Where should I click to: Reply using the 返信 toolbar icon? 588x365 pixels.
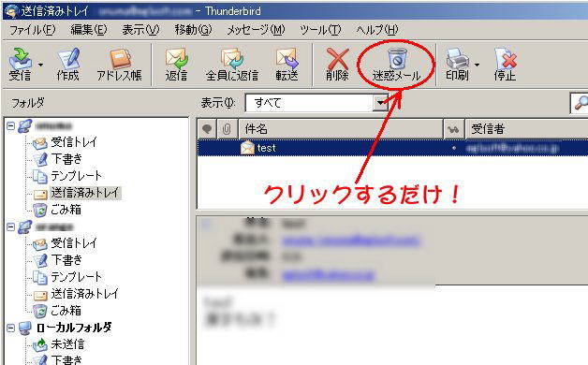[x=176, y=64]
